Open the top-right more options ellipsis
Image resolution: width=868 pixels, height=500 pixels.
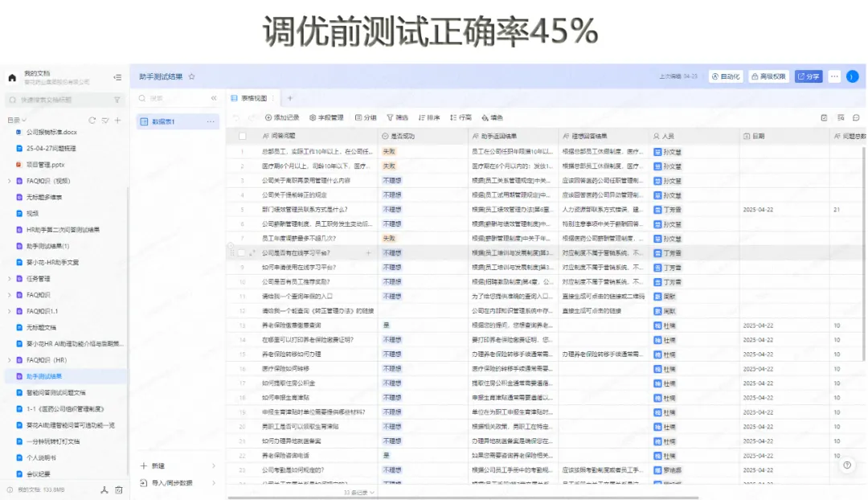(834, 76)
